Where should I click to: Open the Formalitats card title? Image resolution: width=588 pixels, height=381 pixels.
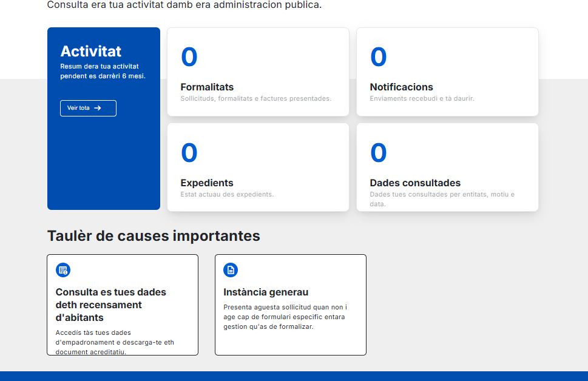pos(207,87)
